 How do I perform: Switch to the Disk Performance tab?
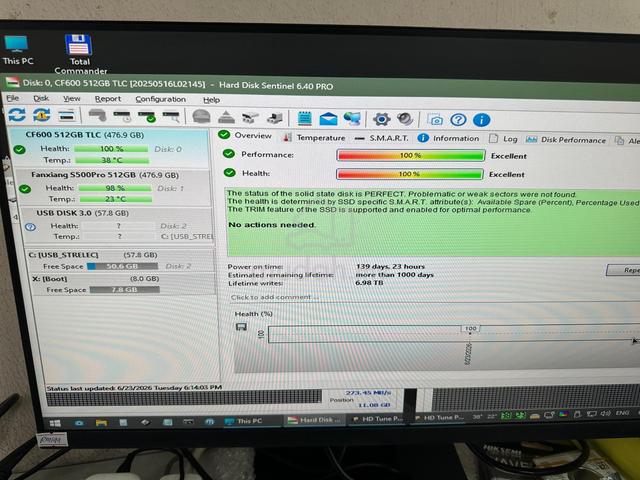tap(566, 140)
